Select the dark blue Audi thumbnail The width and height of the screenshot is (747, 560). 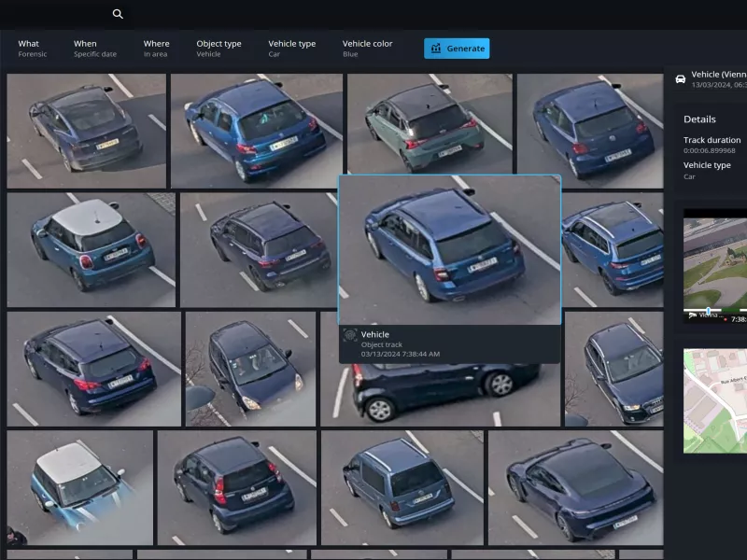613,369
